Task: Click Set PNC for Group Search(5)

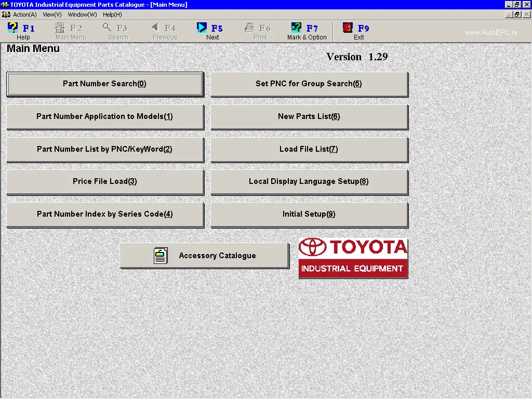Action: (309, 84)
